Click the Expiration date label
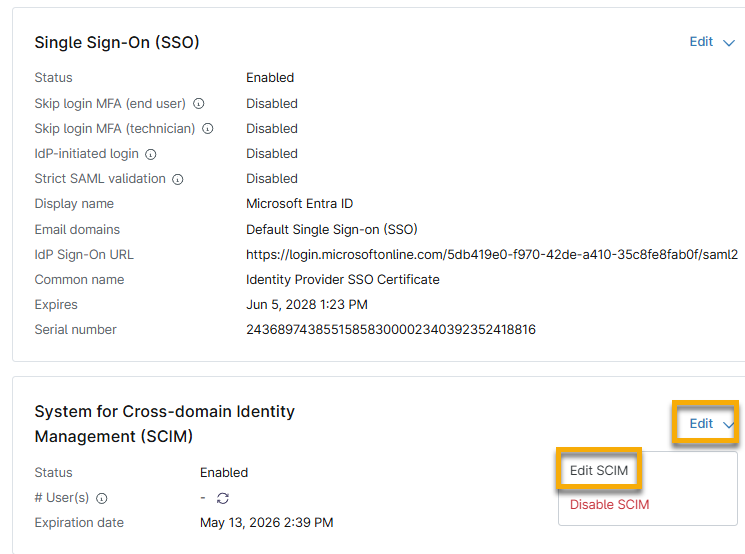Screen dimensions: 745x554 pyautogui.click(x=79, y=523)
